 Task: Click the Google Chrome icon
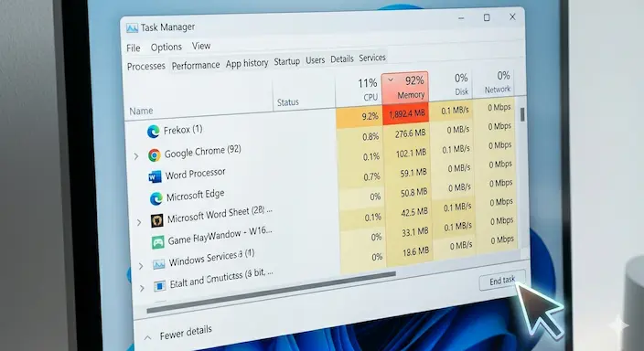[x=155, y=154]
